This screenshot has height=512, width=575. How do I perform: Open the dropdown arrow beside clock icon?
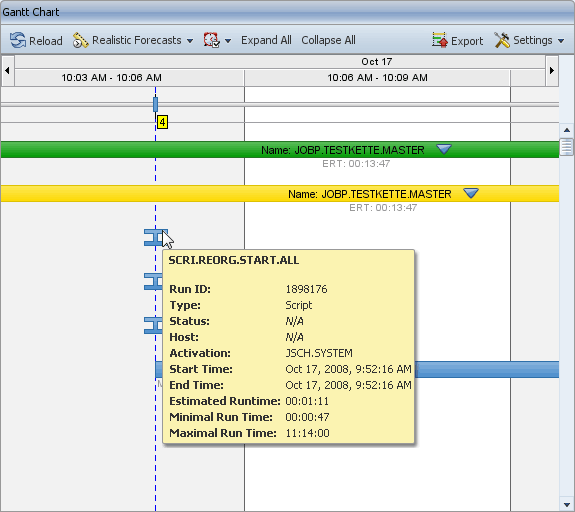click(228, 41)
